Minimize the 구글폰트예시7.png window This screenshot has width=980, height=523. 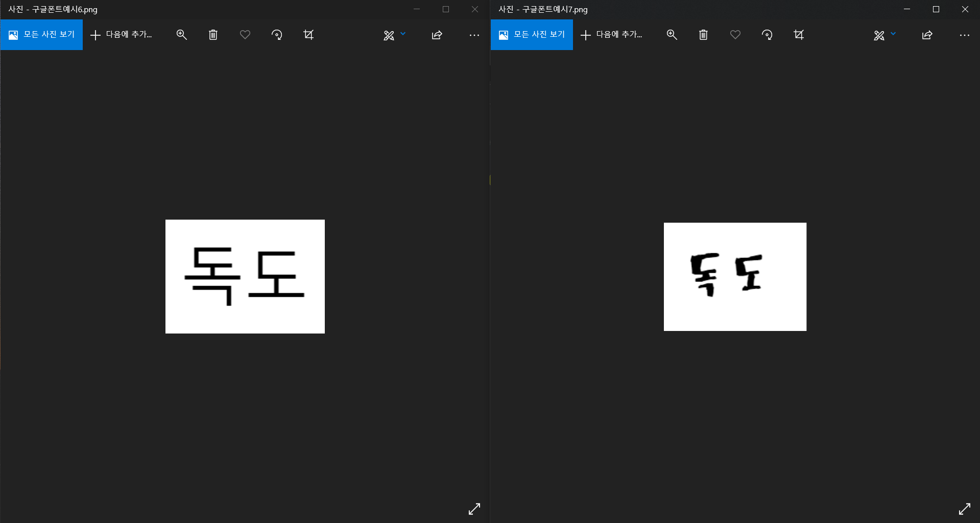(x=907, y=9)
